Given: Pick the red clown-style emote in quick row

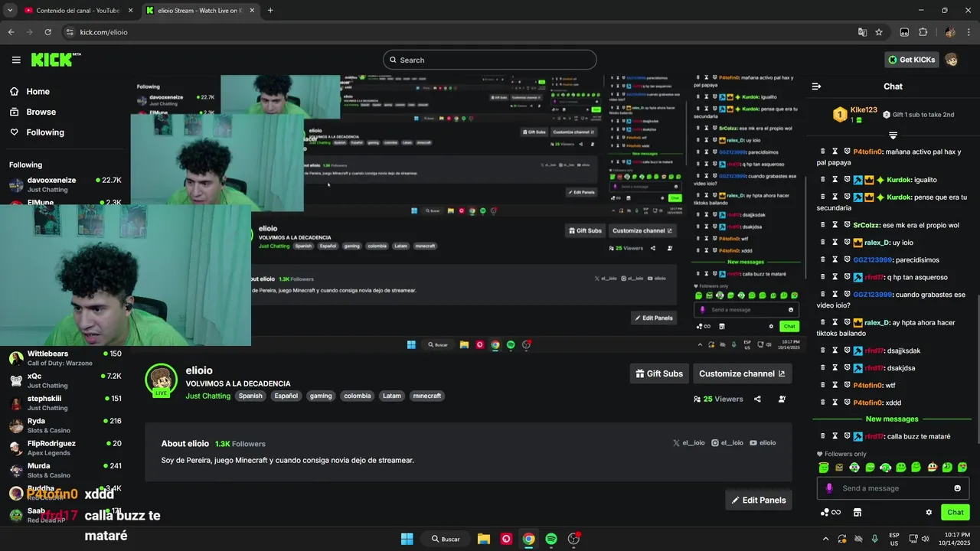Looking at the screenshot, I should 932,467.
